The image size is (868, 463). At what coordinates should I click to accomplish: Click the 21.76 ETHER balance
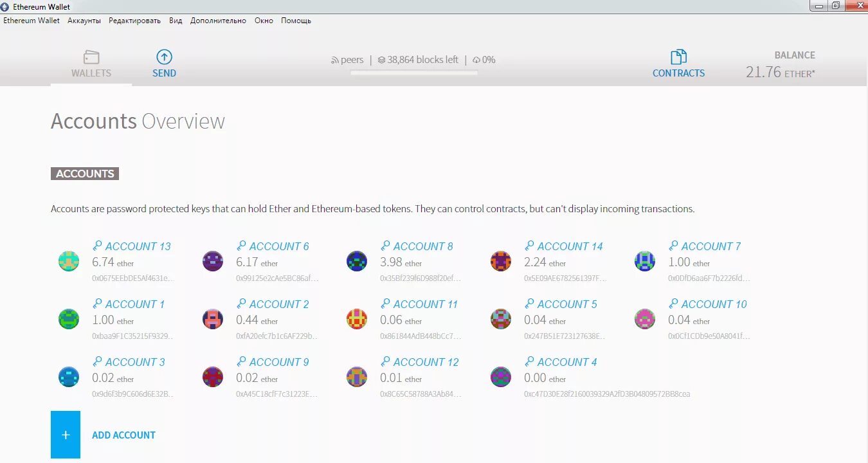tap(780, 72)
